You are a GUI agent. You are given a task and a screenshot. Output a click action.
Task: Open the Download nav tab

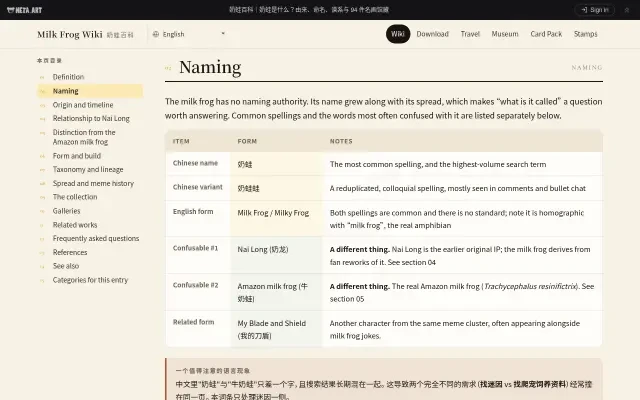(432, 34)
